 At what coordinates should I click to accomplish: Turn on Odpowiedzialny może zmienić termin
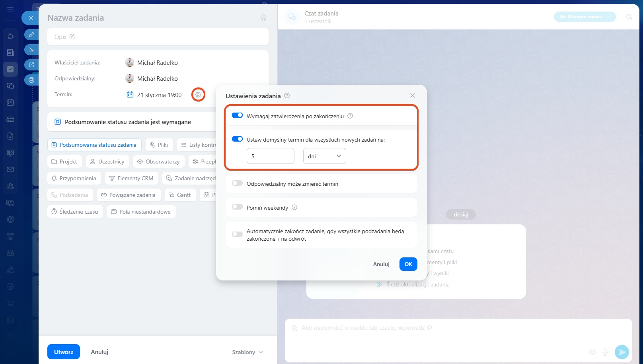238,183
